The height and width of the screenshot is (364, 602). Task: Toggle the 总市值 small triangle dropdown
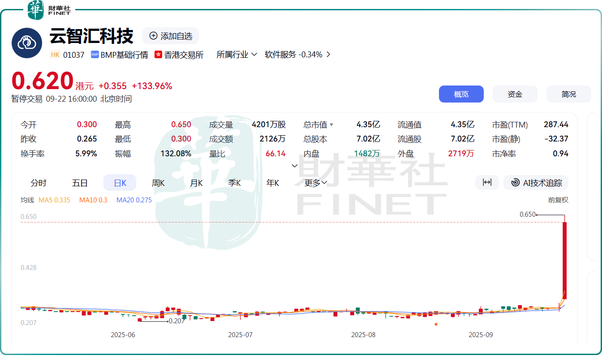331,125
